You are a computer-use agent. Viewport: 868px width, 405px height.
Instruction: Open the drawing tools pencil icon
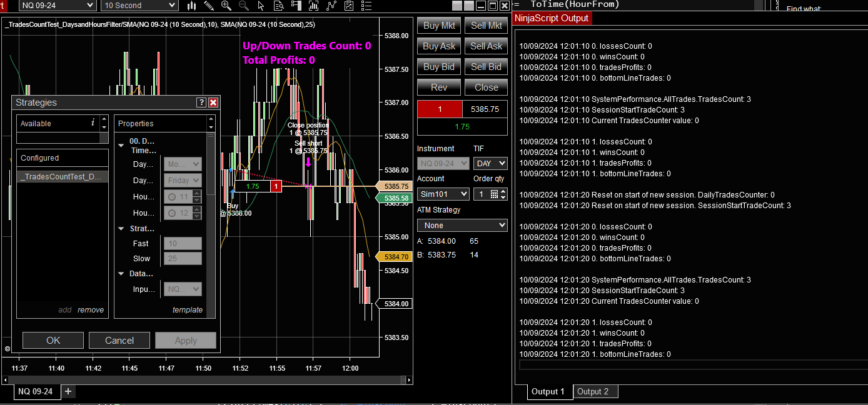click(208, 6)
